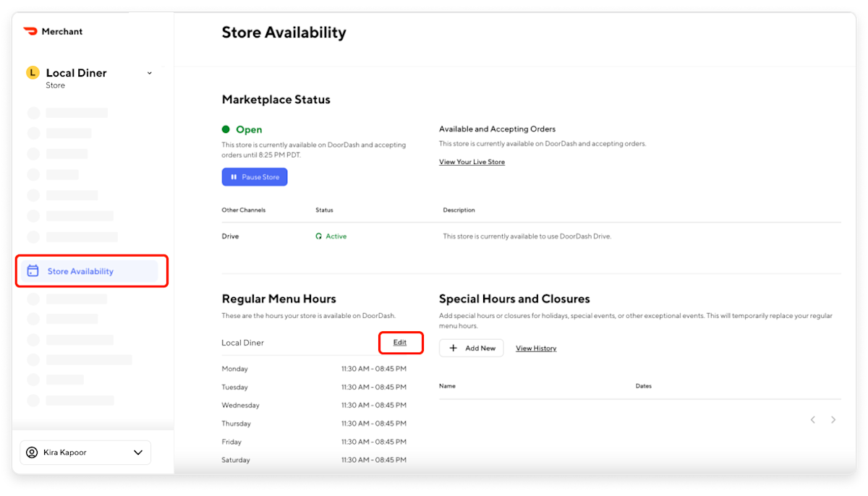The image size is (868, 496).
Task: Expand the Local Diner store switcher chevron
Action: click(x=150, y=73)
